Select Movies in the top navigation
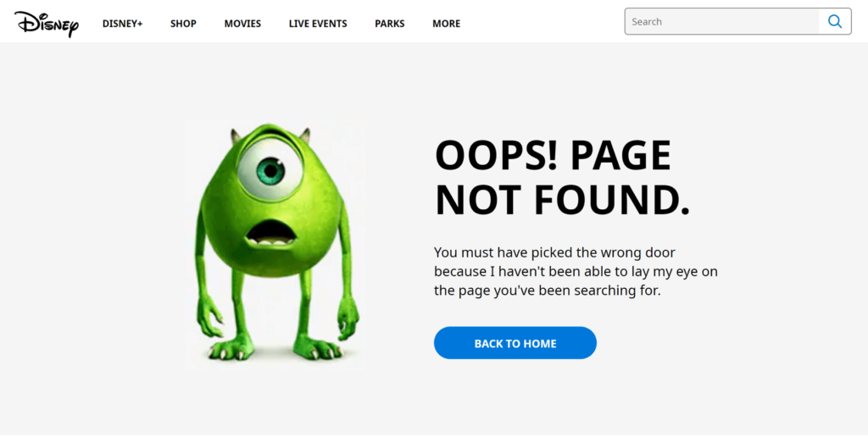Screen dimensions: 868x443 coord(242,24)
